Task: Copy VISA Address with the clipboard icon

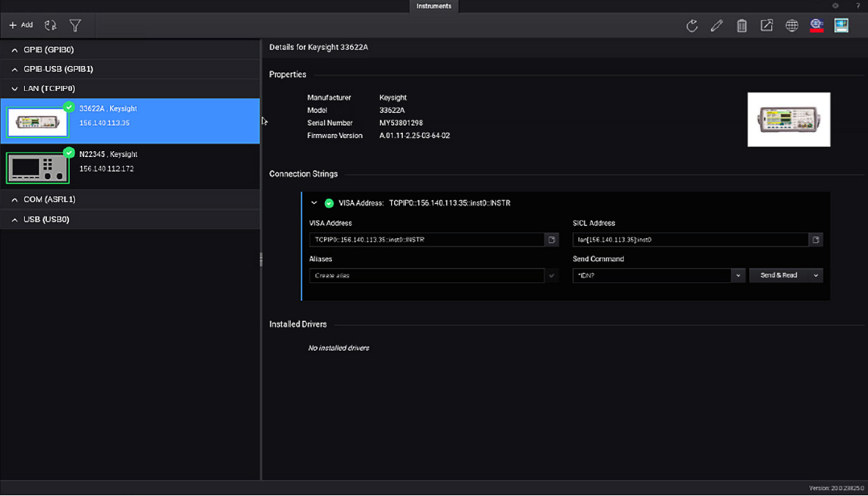Action: click(552, 240)
